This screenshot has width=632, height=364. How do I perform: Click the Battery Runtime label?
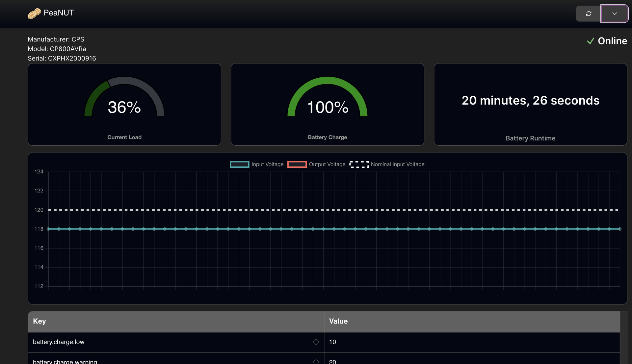click(530, 138)
